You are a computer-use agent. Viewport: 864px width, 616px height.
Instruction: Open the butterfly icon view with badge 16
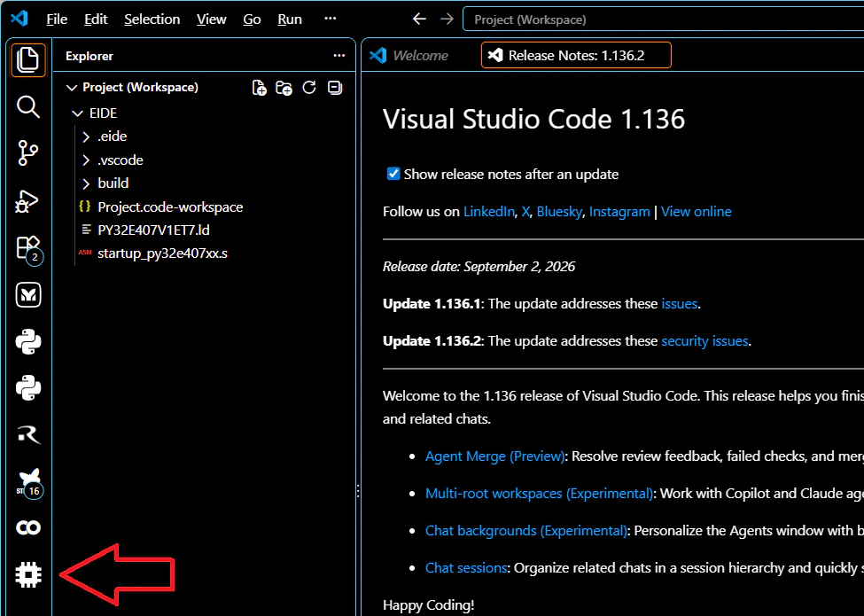click(x=29, y=483)
